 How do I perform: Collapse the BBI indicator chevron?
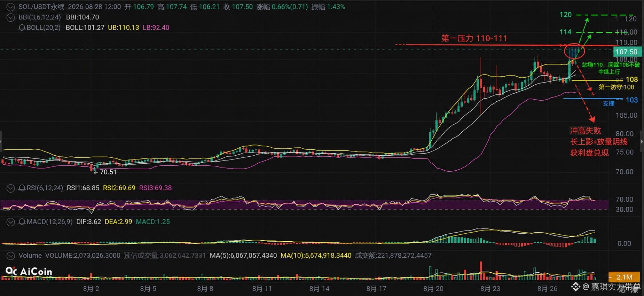point(11,17)
